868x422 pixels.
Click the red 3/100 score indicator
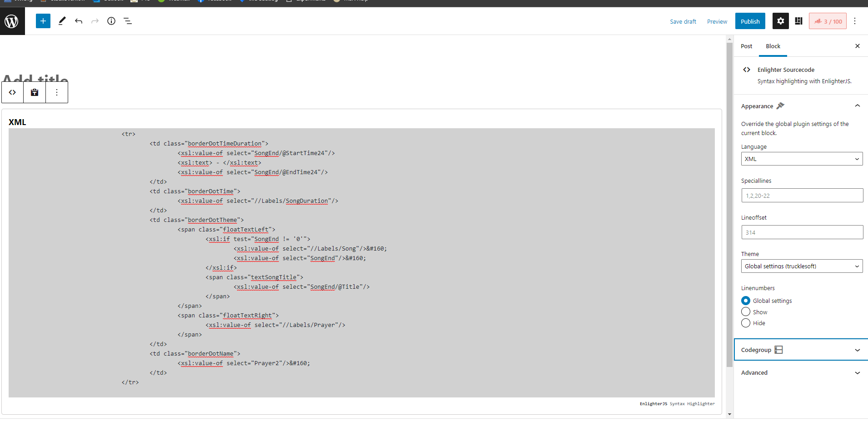pos(827,21)
